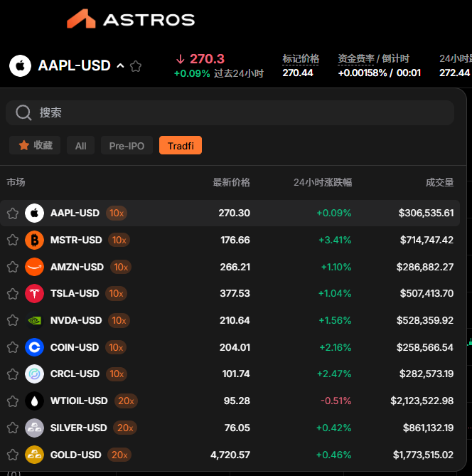Star the SILVER-USD row

point(13,428)
